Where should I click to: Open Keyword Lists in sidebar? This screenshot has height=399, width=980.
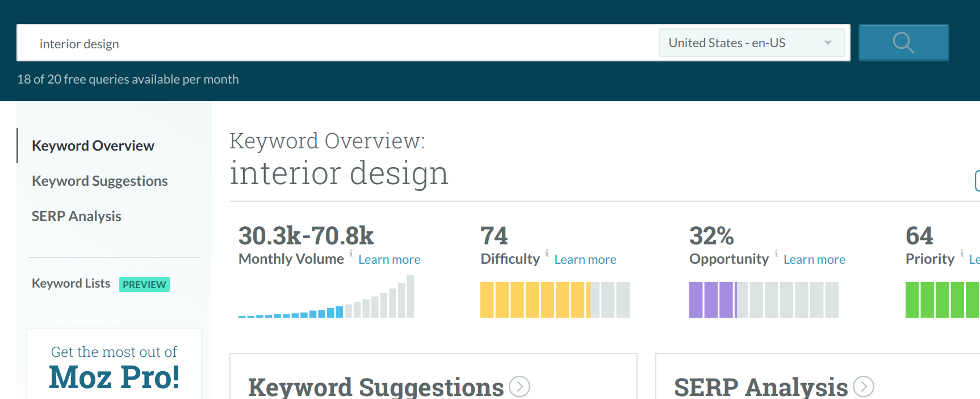(71, 284)
